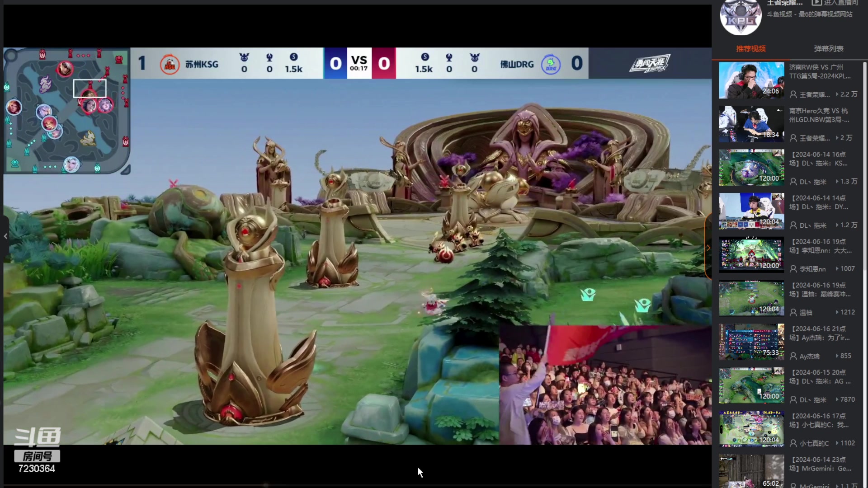Switch to the 推荐视频 tab
Viewport: 868px width, 488px height.
751,49
